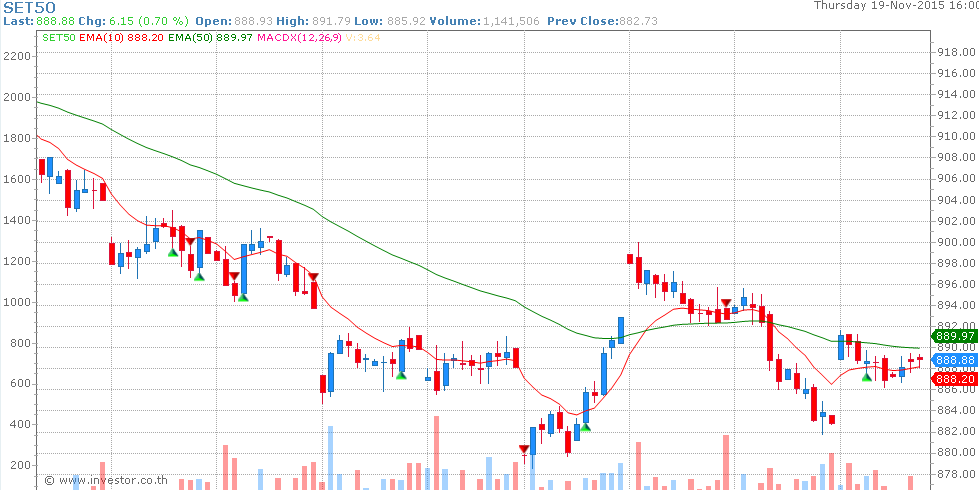Click the Volume figure 1,141,506

tap(511, 21)
